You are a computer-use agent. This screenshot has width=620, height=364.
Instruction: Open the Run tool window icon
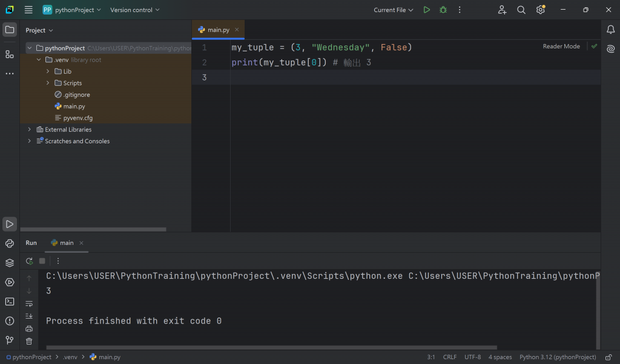coord(10,224)
